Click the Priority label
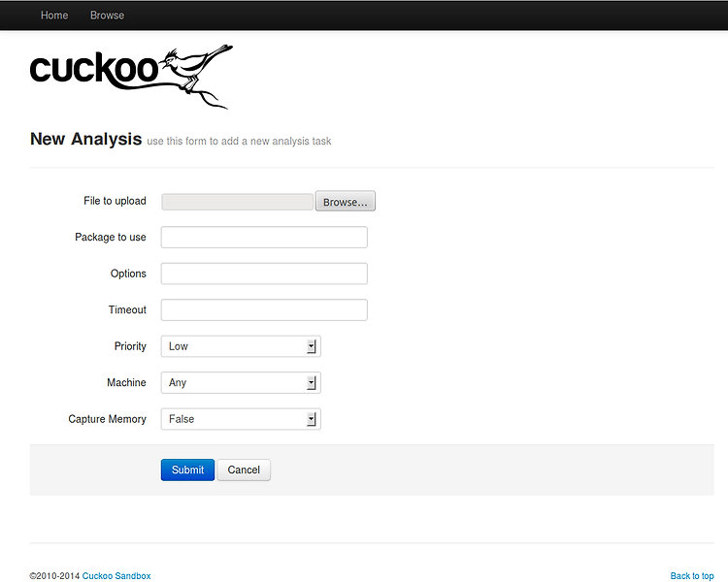The image size is (728, 582). click(x=130, y=346)
